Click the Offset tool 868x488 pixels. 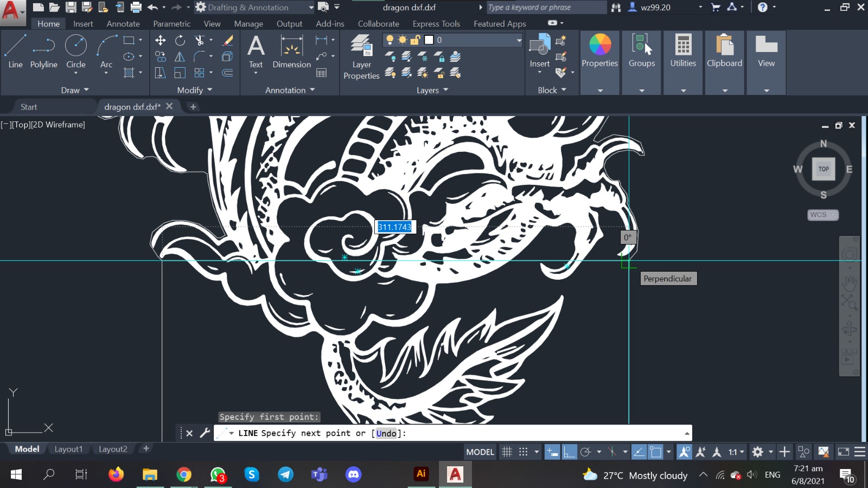(x=228, y=73)
